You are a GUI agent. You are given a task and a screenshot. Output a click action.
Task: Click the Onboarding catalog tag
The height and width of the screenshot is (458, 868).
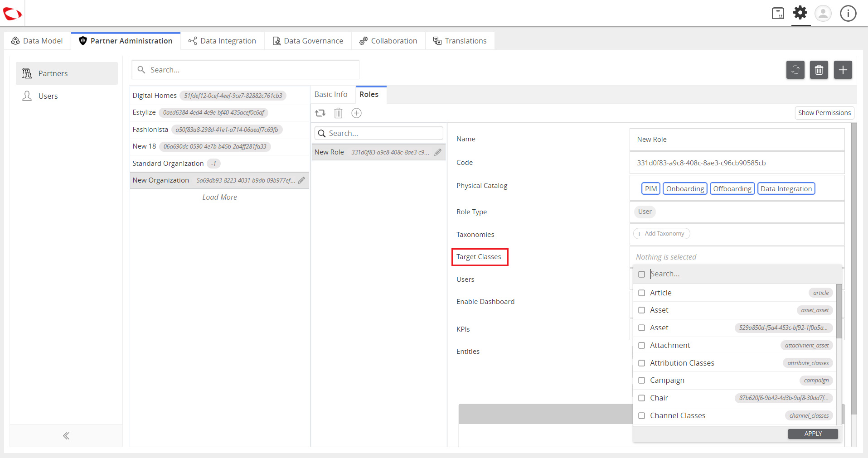point(685,189)
